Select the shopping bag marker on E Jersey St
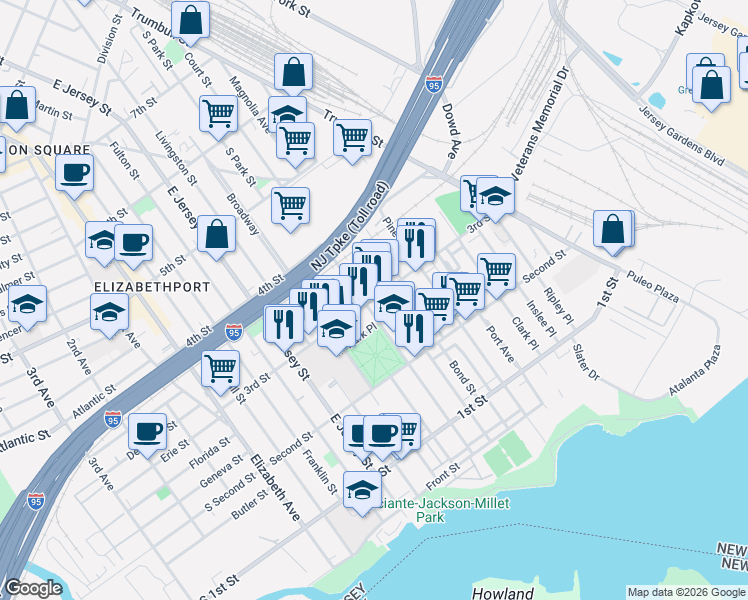Image resolution: width=748 pixels, height=600 pixels. pos(217,237)
